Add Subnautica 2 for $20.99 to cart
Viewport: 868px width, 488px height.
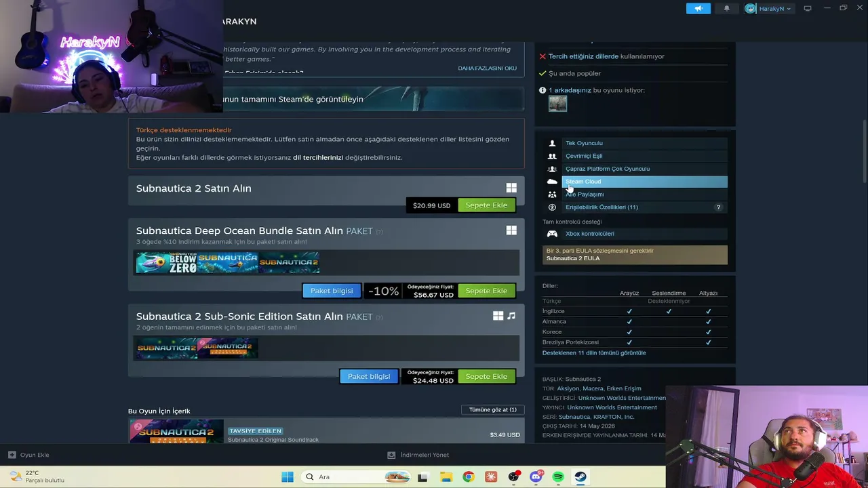pos(486,205)
